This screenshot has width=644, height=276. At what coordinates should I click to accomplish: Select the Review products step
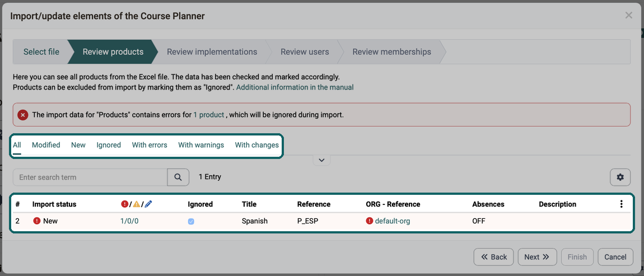[x=113, y=52]
